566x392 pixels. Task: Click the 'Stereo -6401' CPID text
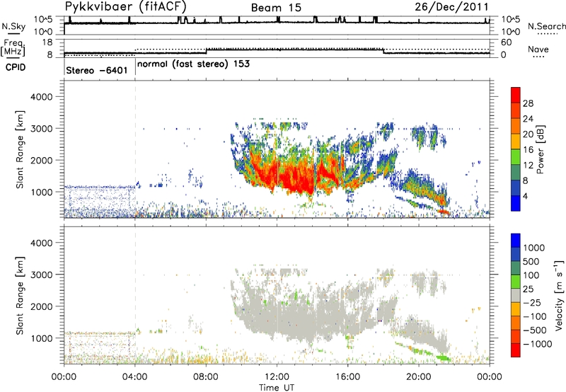[97, 70]
